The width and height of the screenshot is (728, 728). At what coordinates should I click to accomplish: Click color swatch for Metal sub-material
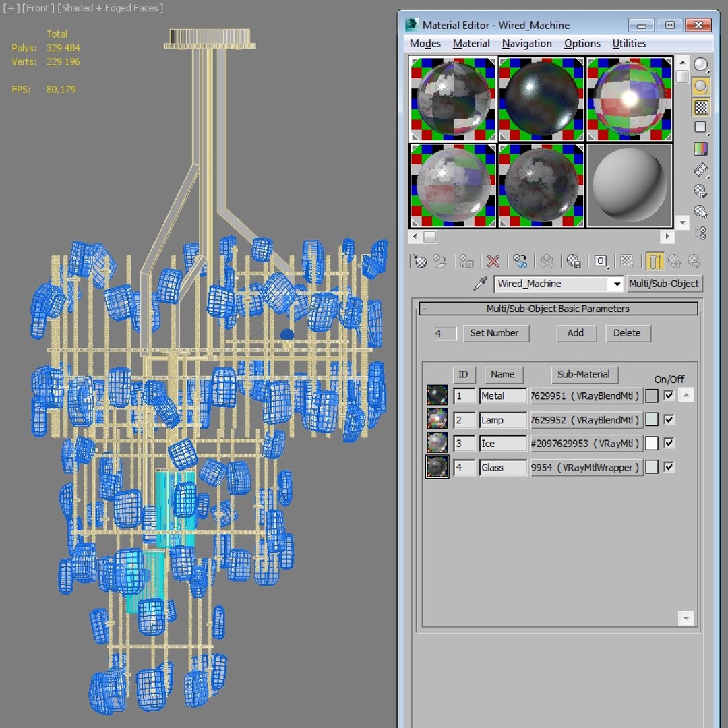652,396
